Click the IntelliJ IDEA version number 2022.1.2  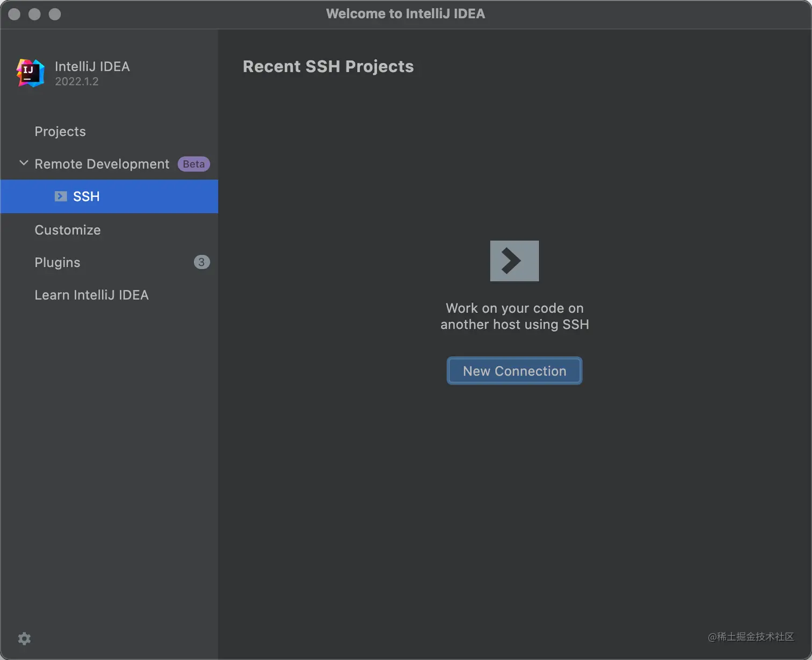[x=77, y=82]
